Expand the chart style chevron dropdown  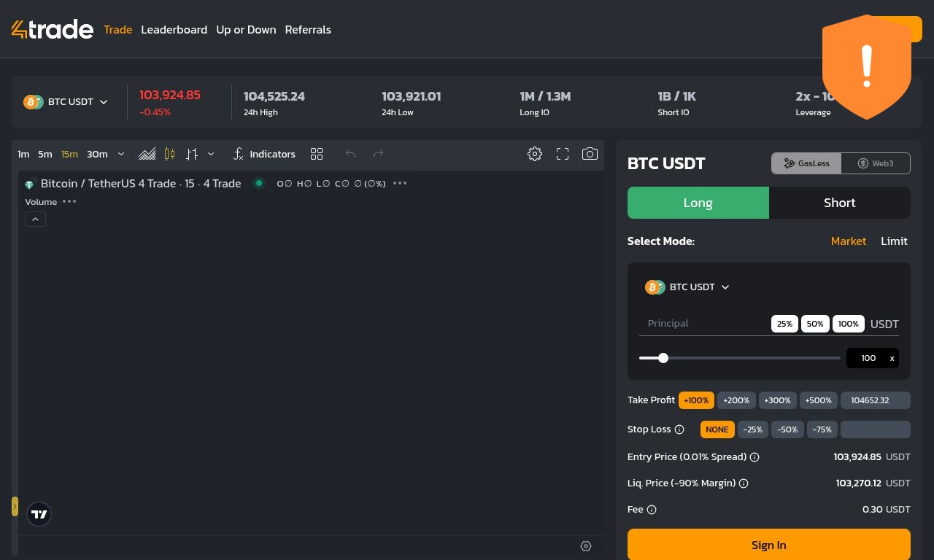click(x=211, y=154)
